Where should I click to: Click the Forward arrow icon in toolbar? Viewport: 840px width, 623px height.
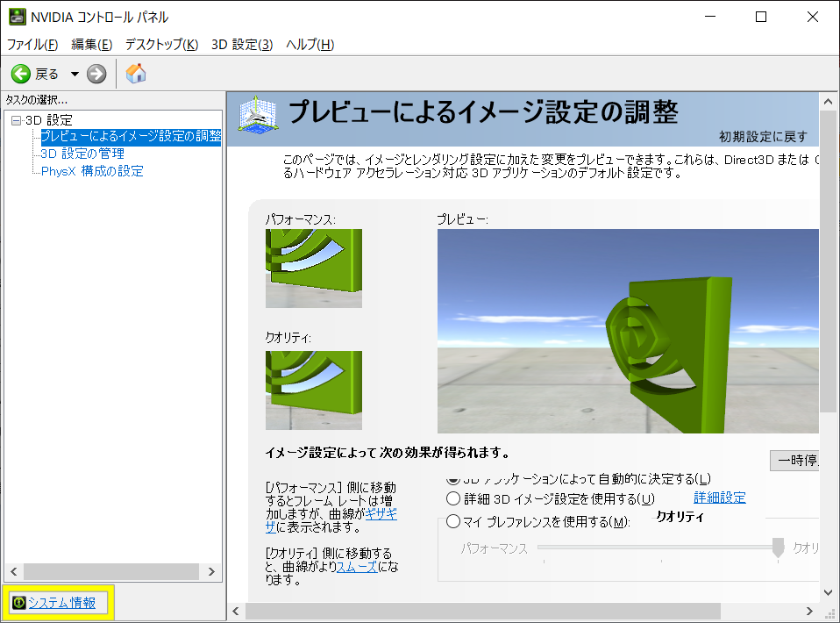pyautogui.click(x=96, y=74)
